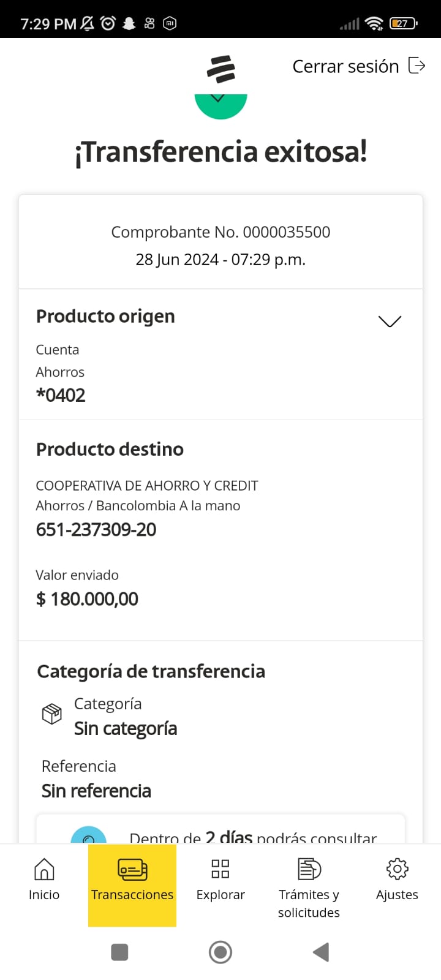The image size is (441, 980).
Task: Tap the logout arrow icon
Action: pos(417,66)
